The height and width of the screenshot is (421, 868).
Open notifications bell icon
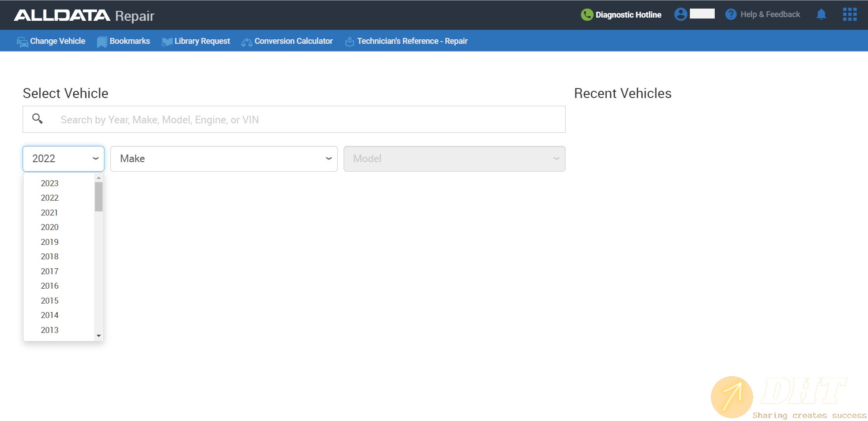[x=821, y=14]
